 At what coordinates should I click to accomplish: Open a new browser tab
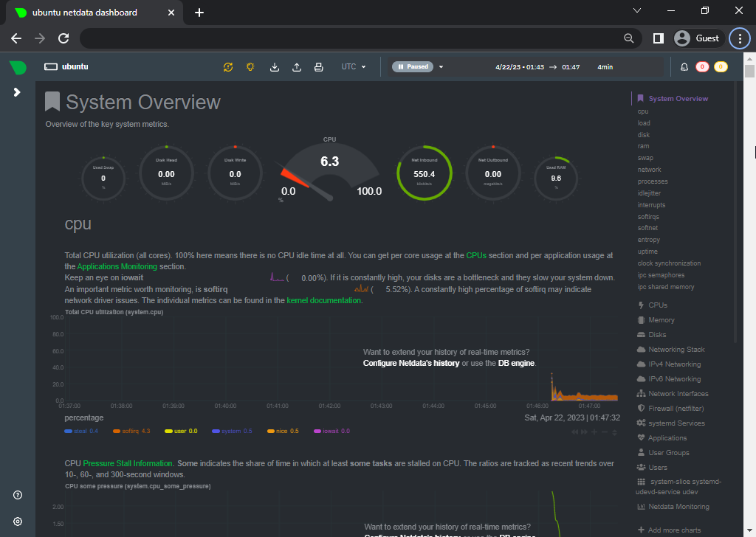click(199, 13)
